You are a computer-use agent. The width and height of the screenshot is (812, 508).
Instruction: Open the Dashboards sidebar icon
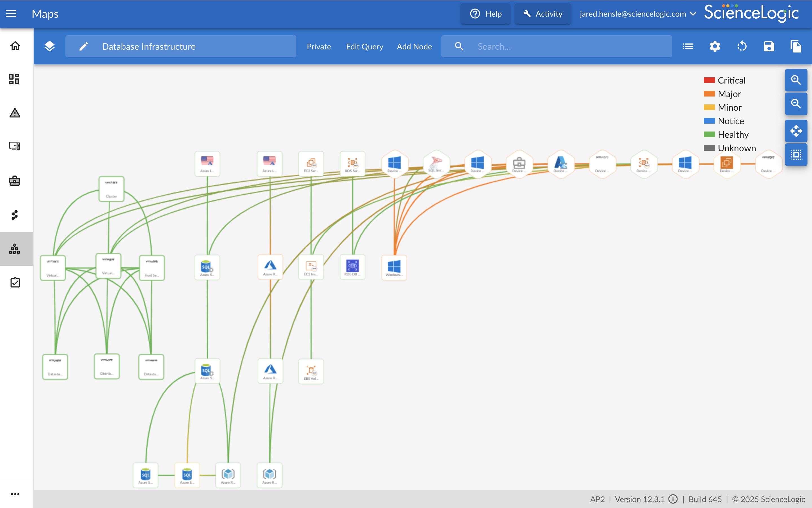pyautogui.click(x=14, y=79)
